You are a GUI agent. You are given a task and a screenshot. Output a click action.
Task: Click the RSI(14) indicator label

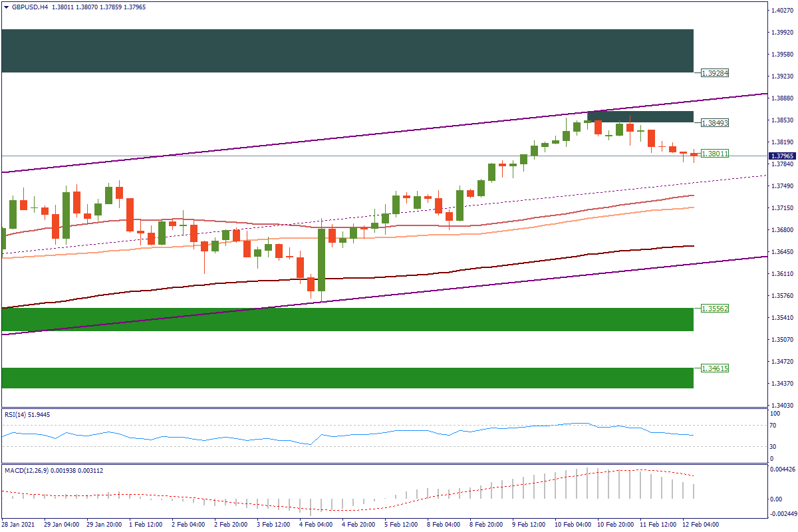tap(27, 415)
